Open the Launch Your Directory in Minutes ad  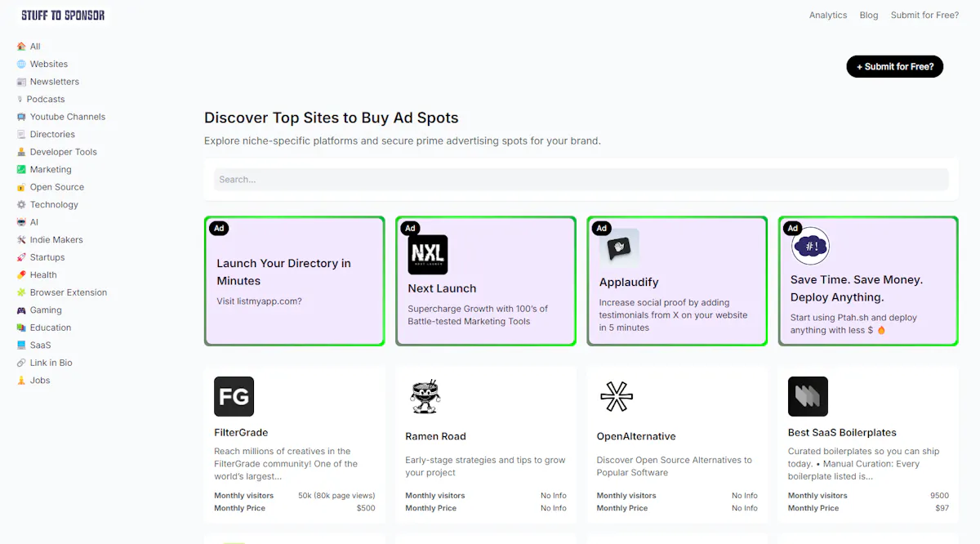[x=284, y=272]
